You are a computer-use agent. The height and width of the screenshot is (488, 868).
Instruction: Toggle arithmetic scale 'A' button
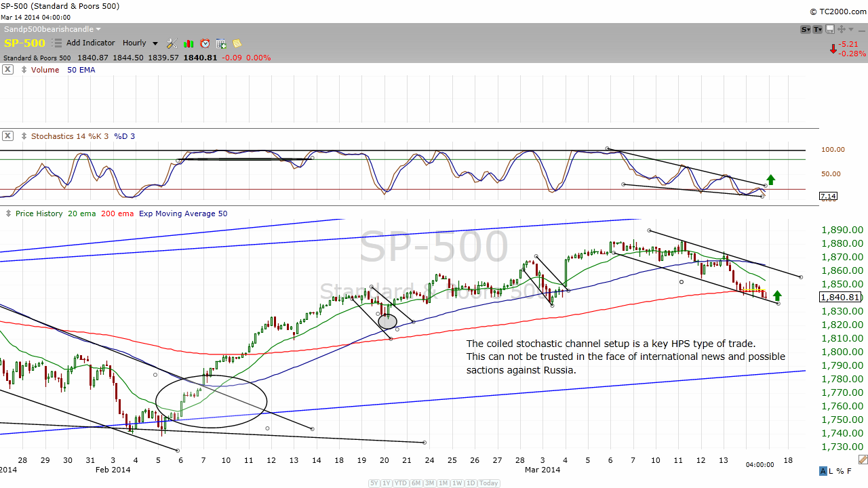click(823, 471)
